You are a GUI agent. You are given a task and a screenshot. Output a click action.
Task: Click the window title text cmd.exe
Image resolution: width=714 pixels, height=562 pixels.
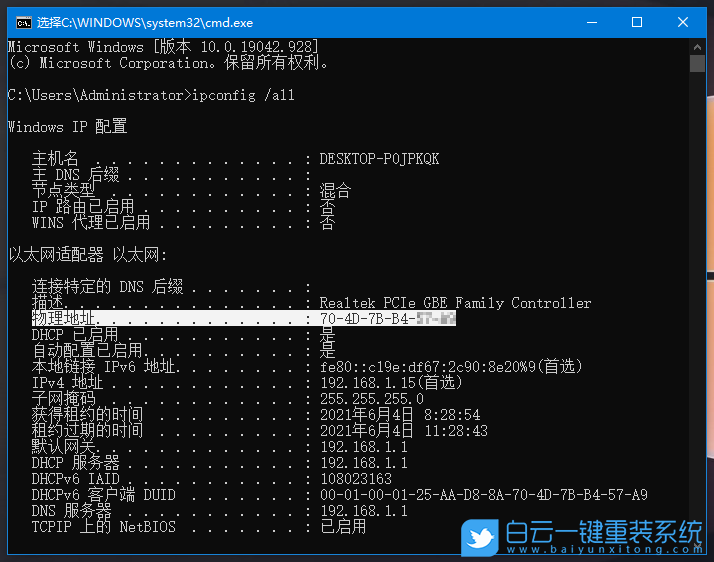[x=145, y=22]
